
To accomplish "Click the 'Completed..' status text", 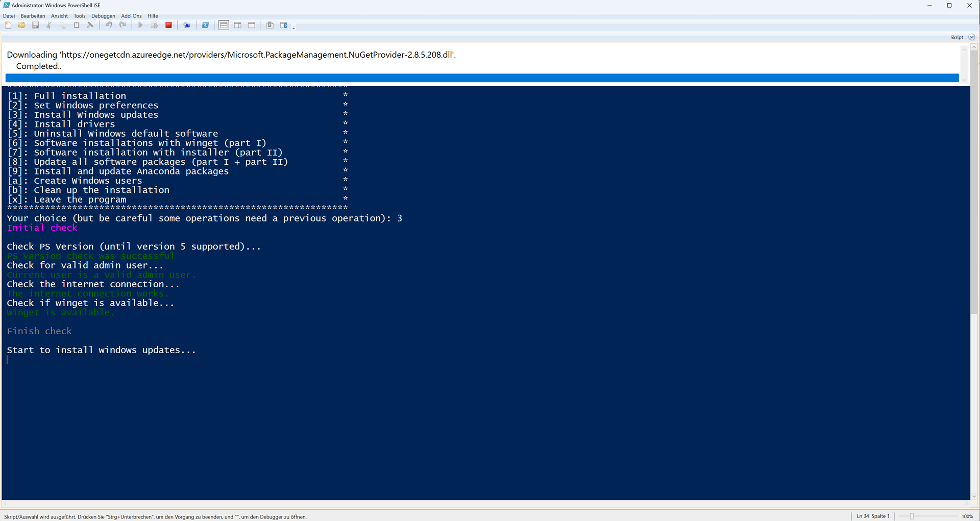I will 39,66.
